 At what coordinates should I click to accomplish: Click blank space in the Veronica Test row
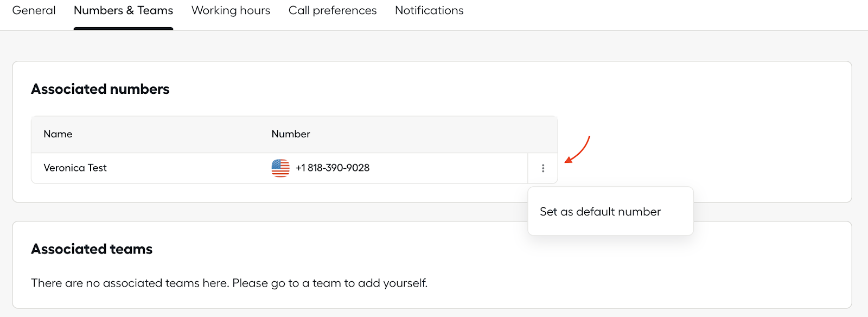point(450,168)
